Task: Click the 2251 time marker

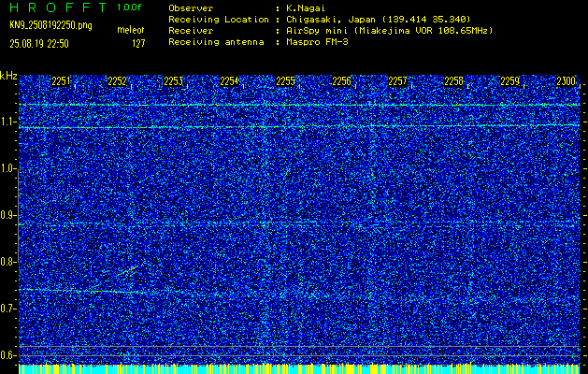Action: coord(61,81)
